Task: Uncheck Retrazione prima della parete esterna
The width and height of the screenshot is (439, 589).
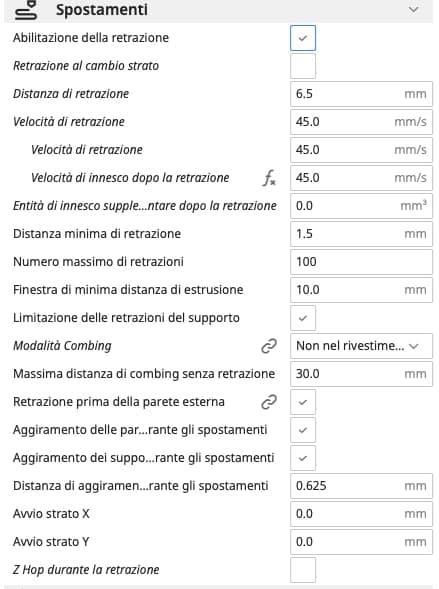Action: pyautogui.click(x=303, y=402)
